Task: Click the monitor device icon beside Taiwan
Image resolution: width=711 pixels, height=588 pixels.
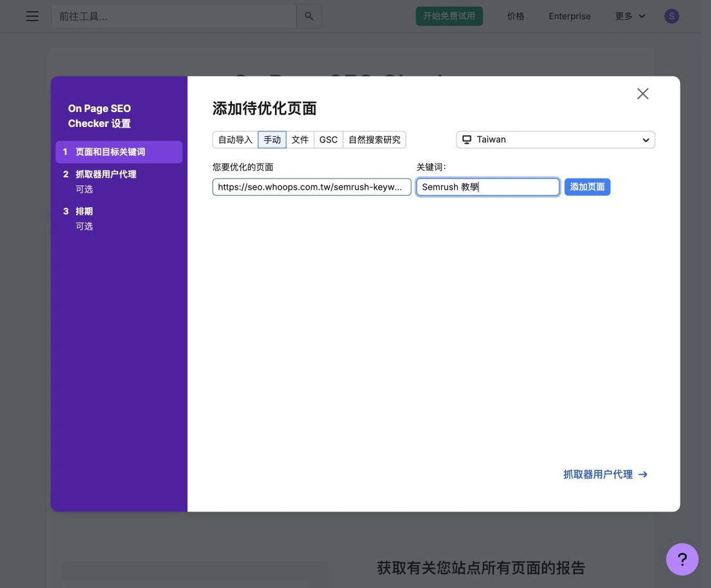Action: (467, 140)
